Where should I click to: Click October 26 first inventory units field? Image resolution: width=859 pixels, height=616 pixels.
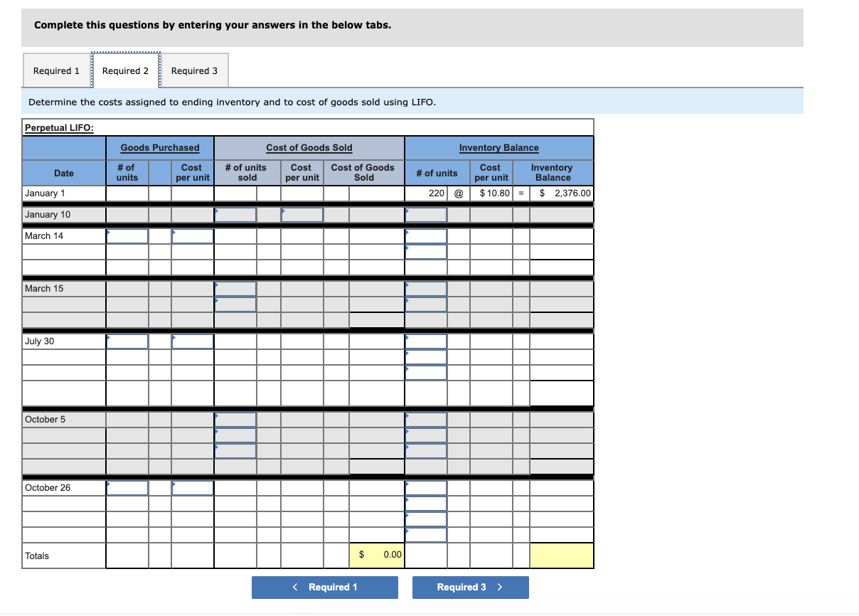click(x=426, y=487)
